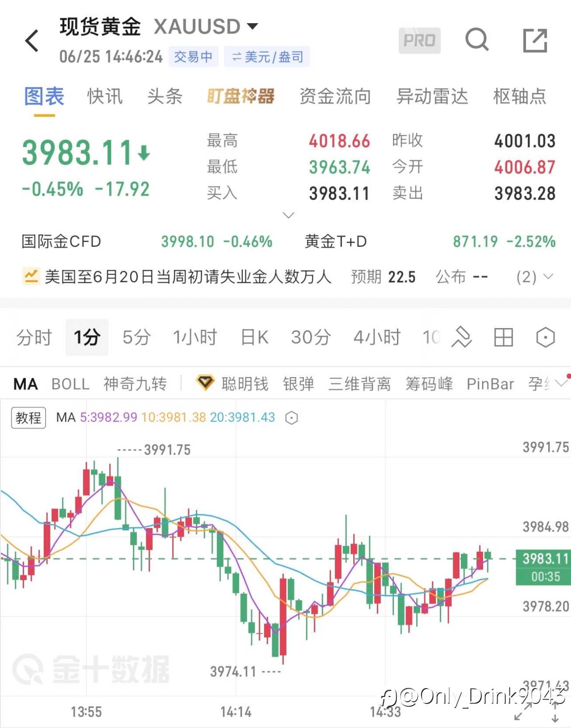Select the 1分 timeframe
571x728 pixels.
pyautogui.click(x=87, y=337)
